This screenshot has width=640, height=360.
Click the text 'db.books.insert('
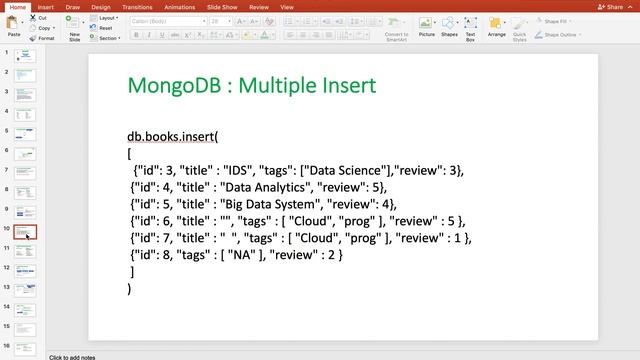click(x=173, y=137)
